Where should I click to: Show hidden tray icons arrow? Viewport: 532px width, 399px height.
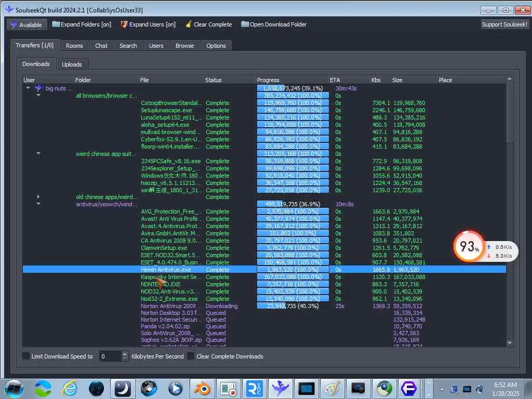(x=442, y=389)
